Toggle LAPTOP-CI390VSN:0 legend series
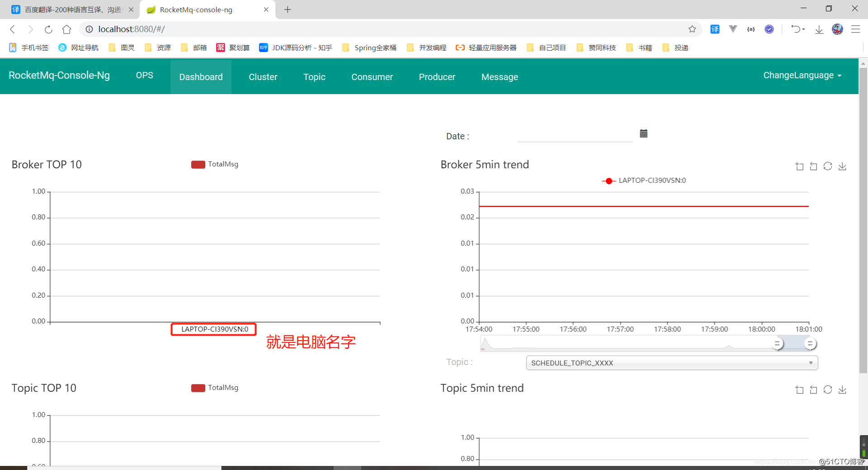 [x=644, y=180]
